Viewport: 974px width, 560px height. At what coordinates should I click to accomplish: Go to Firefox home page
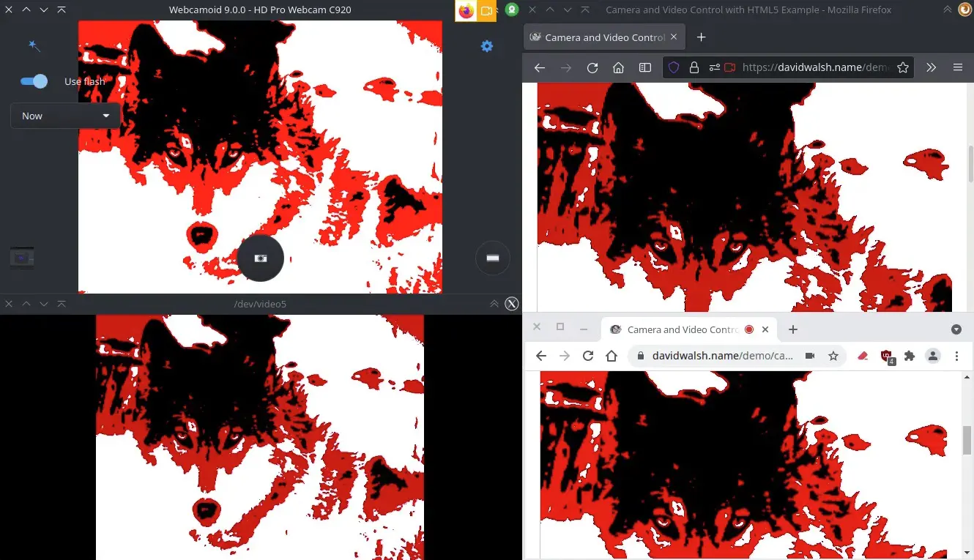pyautogui.click(x=619, y=67)
